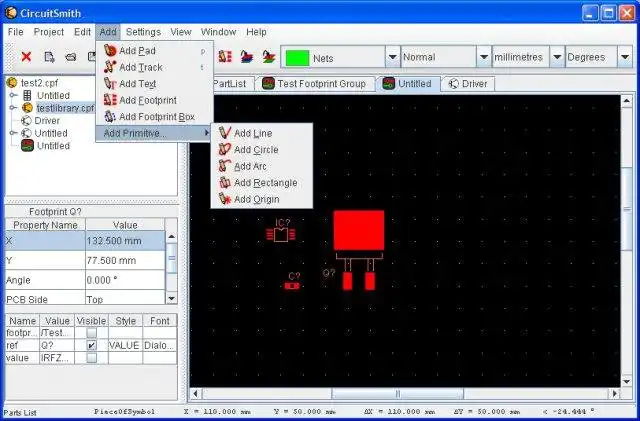This screenshot has height=421, width=640.
Task: Toggle Visible checkbox for the footpr... attribute row
Action: [92, 333]
